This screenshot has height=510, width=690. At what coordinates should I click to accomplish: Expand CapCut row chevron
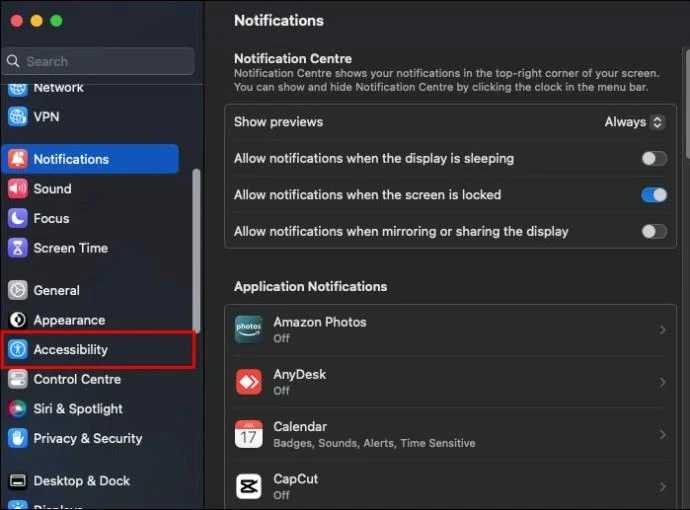[x=662, y=487]
